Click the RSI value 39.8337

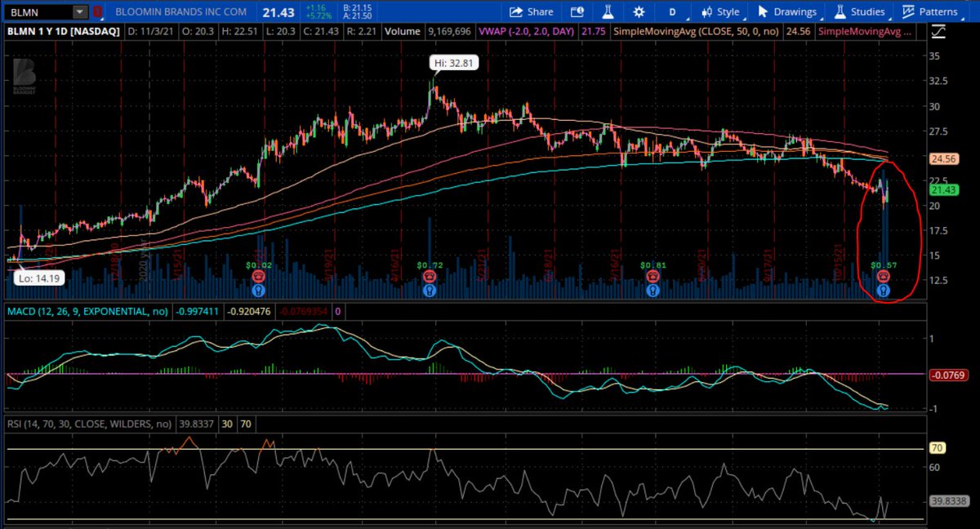pos(196,424)
